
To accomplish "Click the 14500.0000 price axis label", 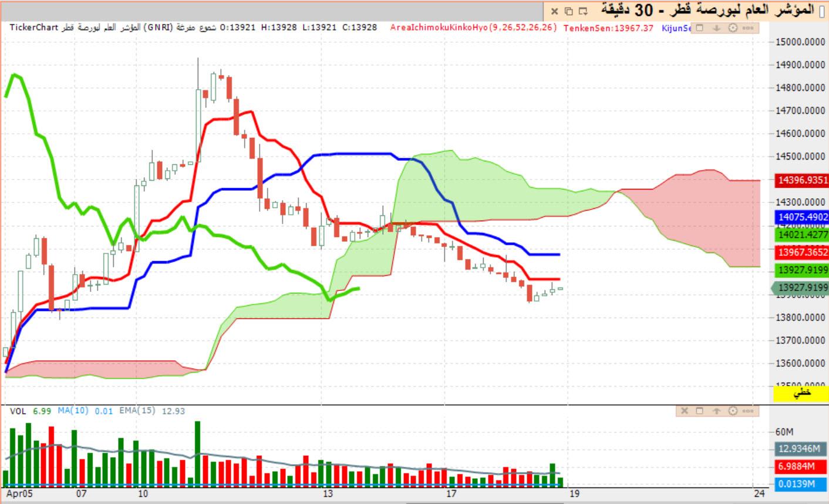I will [x=801, y=157].
